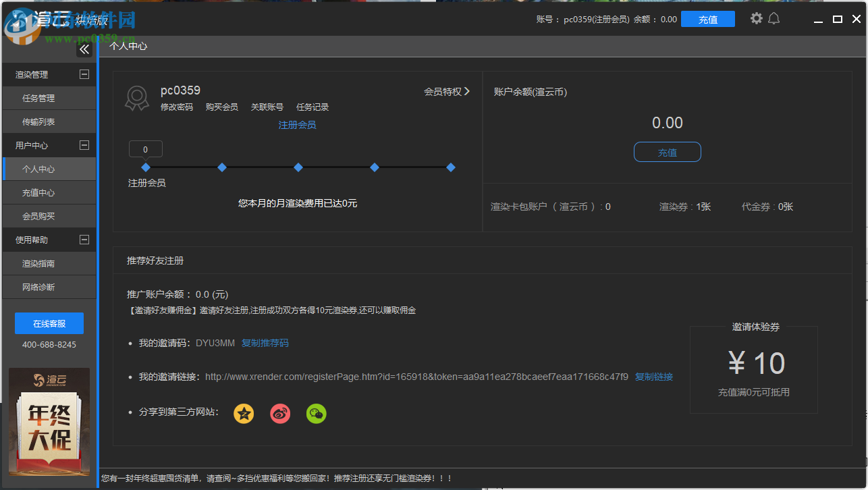Open the notifications bell icon
This screenshot has width=868, height=490.
coord(774,19)
